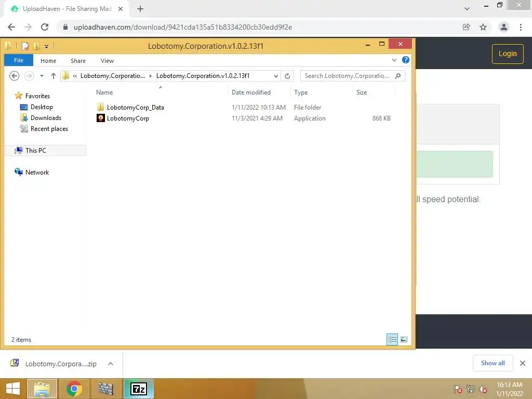532x399 pixels.
Task: Open the Windows Start button
Action: coord(12,389)
